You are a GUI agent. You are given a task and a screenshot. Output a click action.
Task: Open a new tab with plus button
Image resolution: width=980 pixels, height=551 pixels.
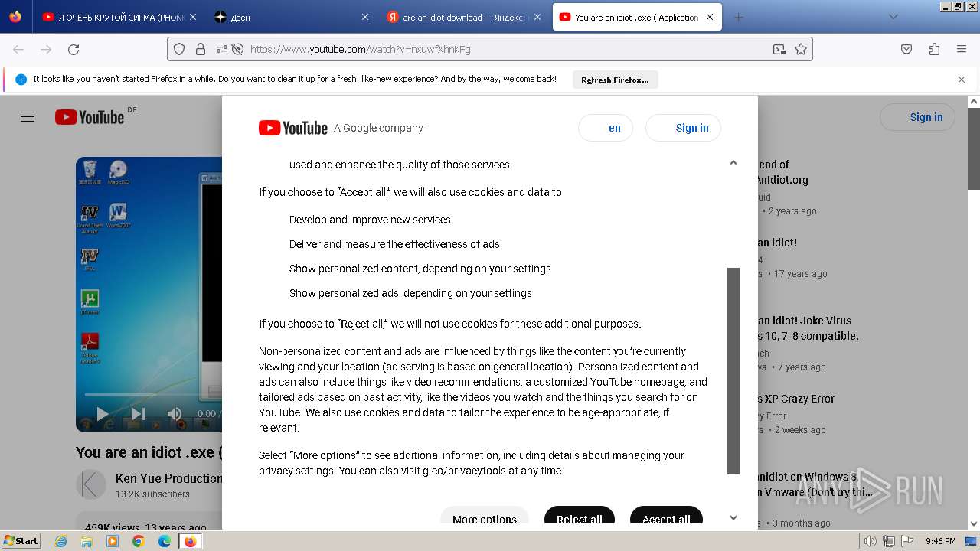pos(738,17)
